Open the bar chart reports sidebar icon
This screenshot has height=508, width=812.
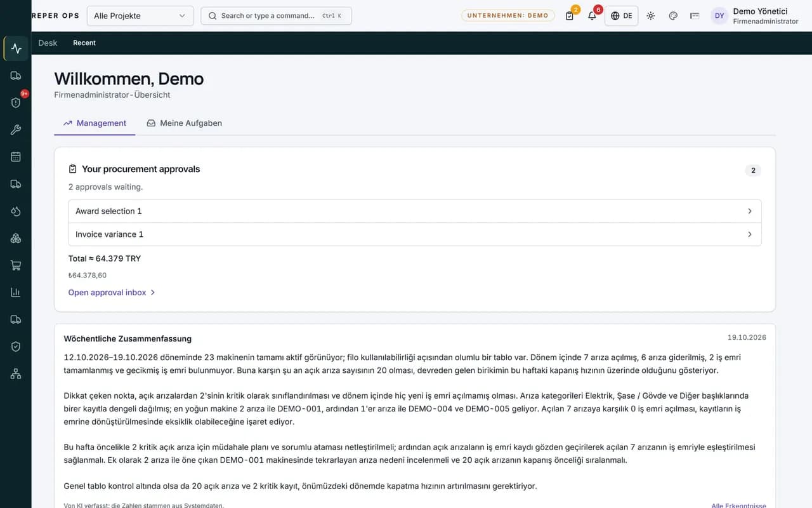pos(16,293)
